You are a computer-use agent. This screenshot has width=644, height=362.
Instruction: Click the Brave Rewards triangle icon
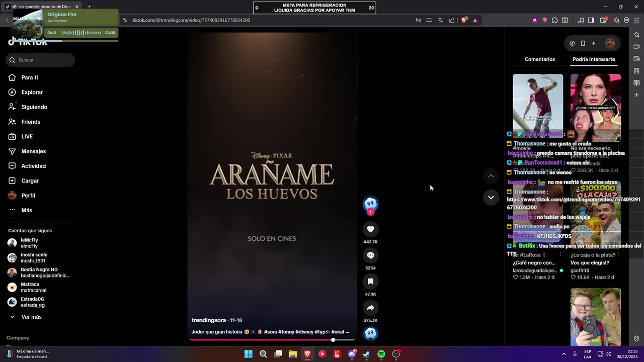click(x=475, y=20)
